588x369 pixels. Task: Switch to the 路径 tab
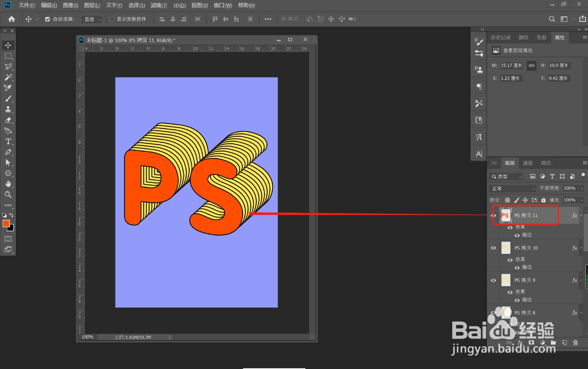(x=546, y=163)
